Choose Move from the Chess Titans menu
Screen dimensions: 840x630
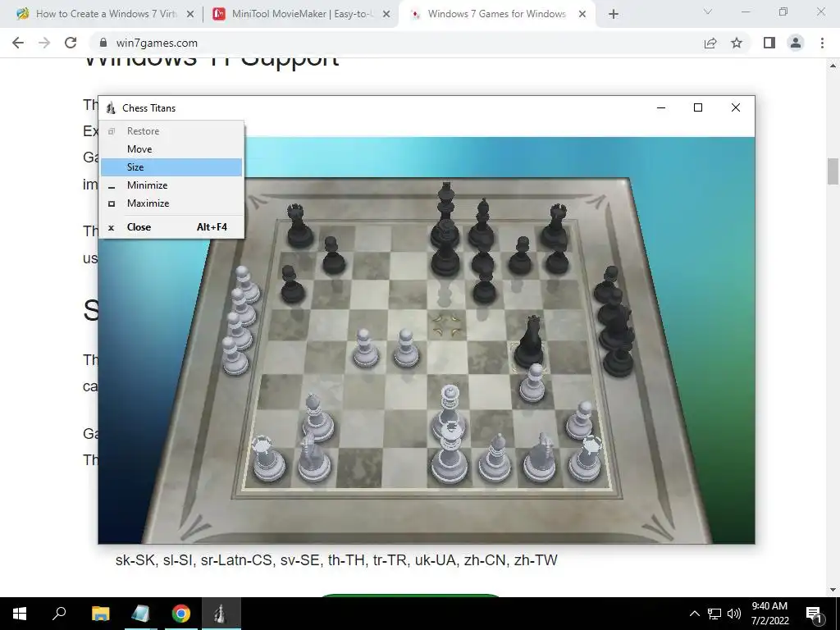[171, 149]
